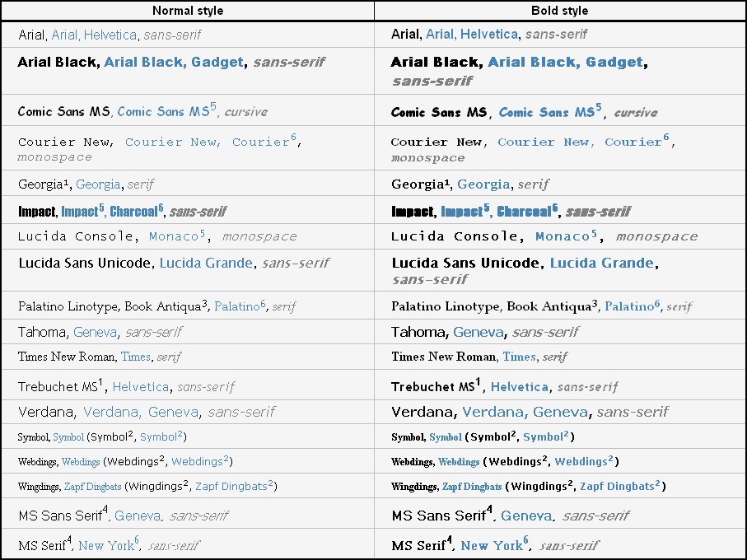Click the "Bold style" column header
Image resolution: width=747 pixels, height=560 pixels.
click(x=559, y=11)
